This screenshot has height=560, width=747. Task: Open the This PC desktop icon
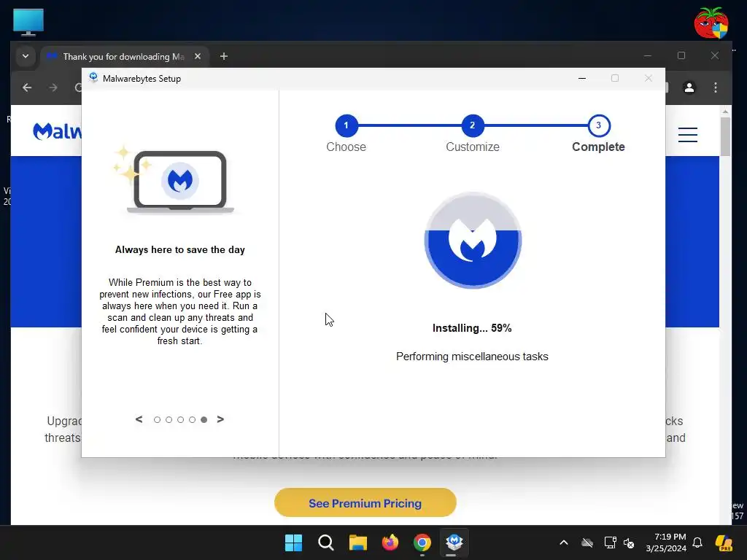point(28,22)
